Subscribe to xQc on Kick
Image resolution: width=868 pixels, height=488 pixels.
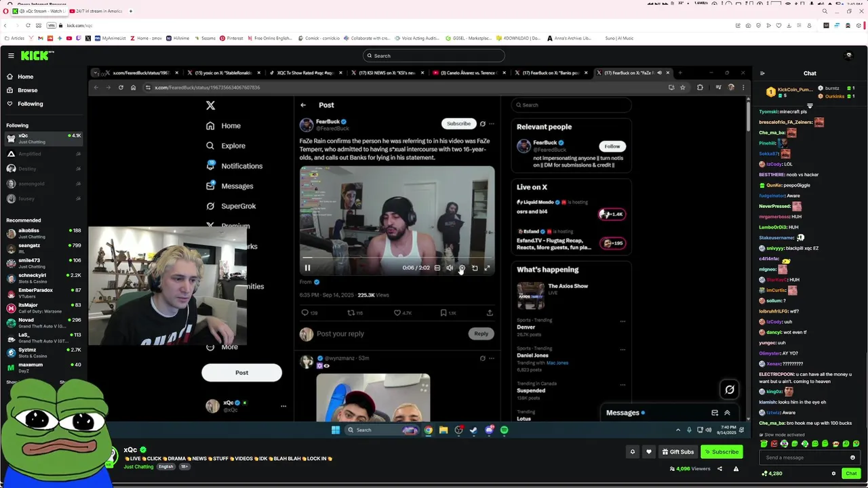click(x=722, y=452)
